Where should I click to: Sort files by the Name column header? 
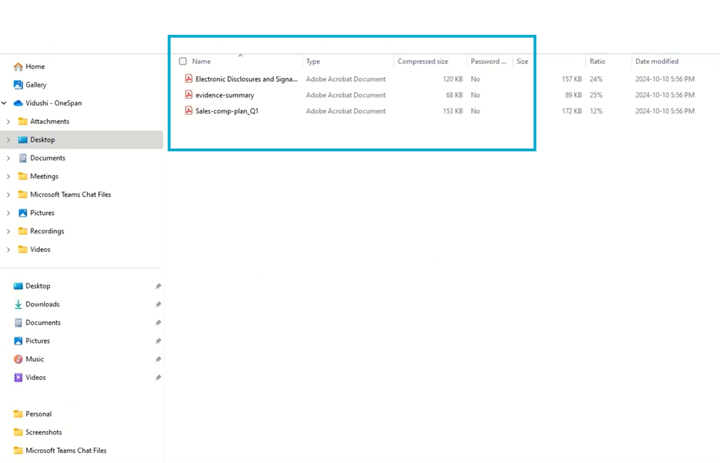201,61
